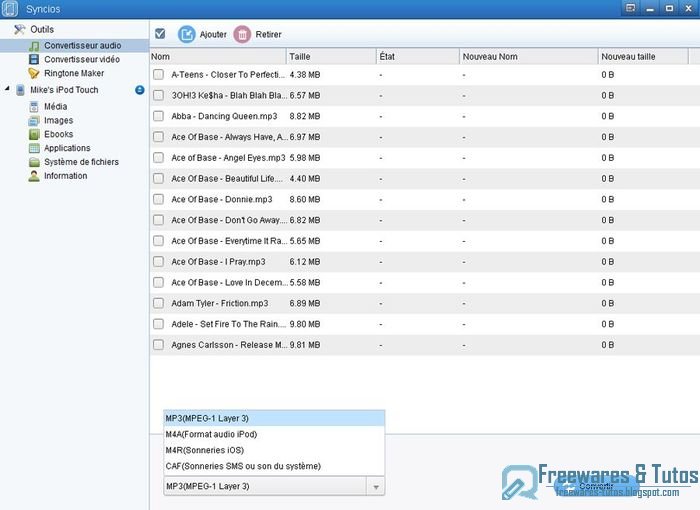Choose CAF(Sonneries SMS ou son du système) option
This screenshot has height=510, width=700.
(274, 466)
